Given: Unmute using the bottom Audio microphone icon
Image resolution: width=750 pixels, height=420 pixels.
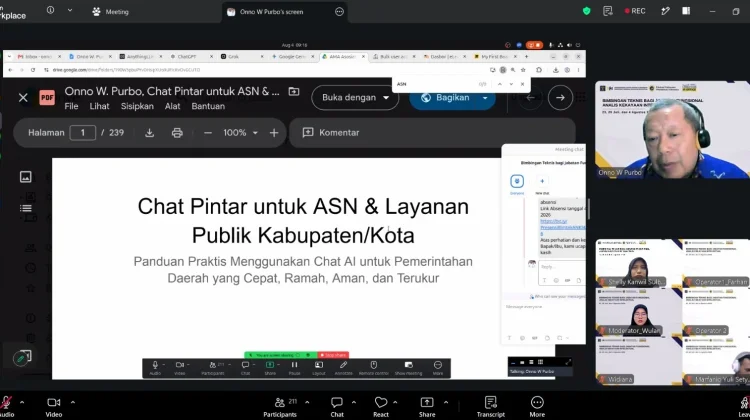Looking at the screenshot, I should coord(6,406).
